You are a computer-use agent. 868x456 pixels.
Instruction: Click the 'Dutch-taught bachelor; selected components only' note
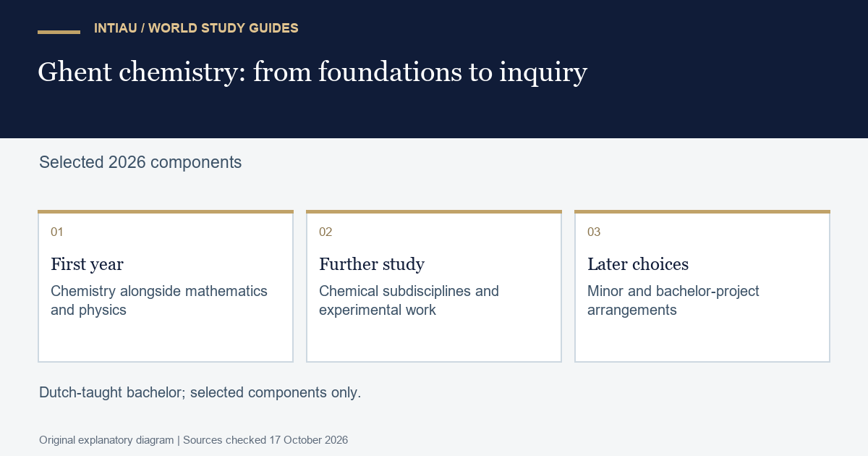coord(200,393)
